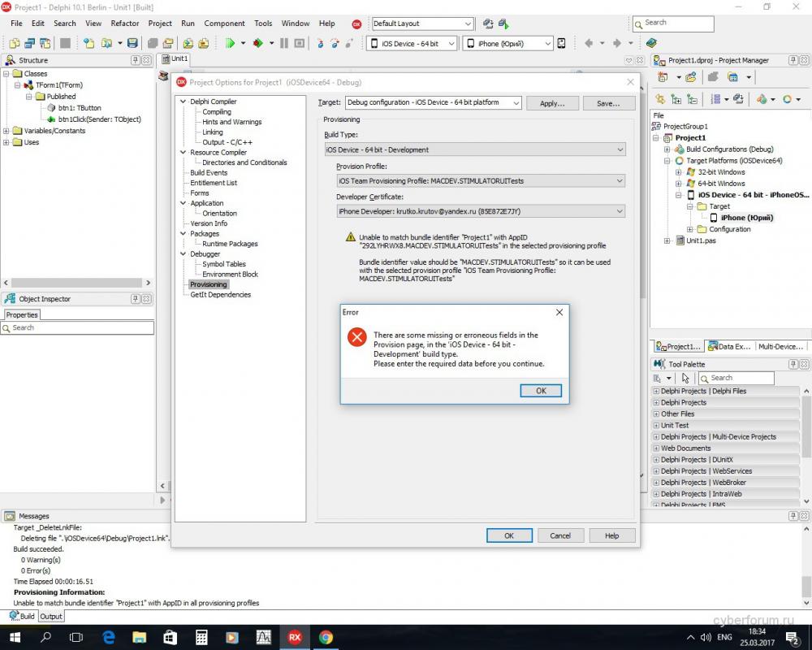Open the Component menu
The width and height of the screenshot is (812, 650).
coord(224,24)
